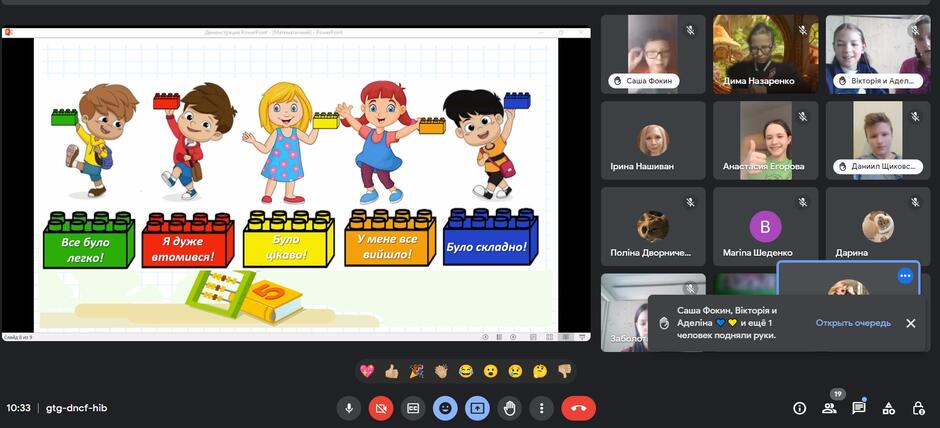Click raised hand icon beside Вікторія и Адел name
Viewport: 940px width, 428px height.
(842, 80)
